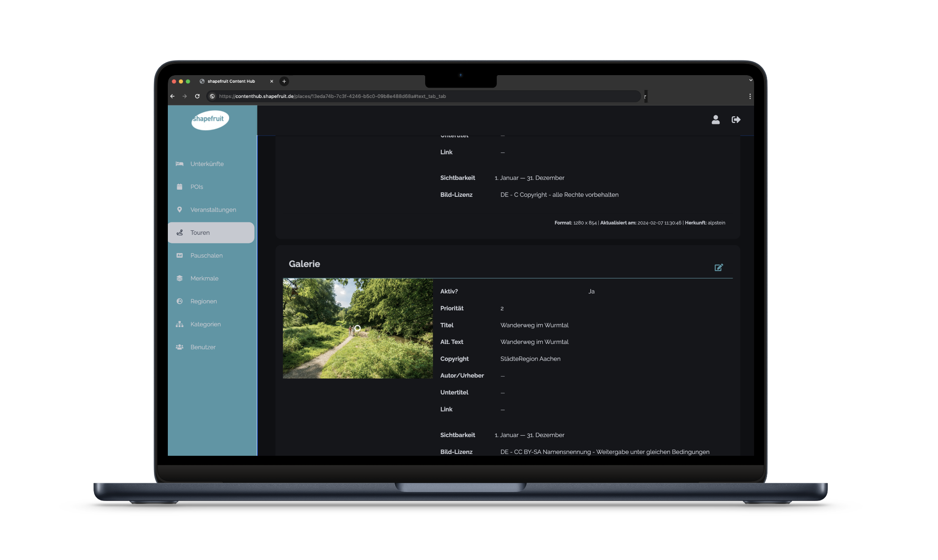Expand the tab search chevron at top right

tap(750, 80)
